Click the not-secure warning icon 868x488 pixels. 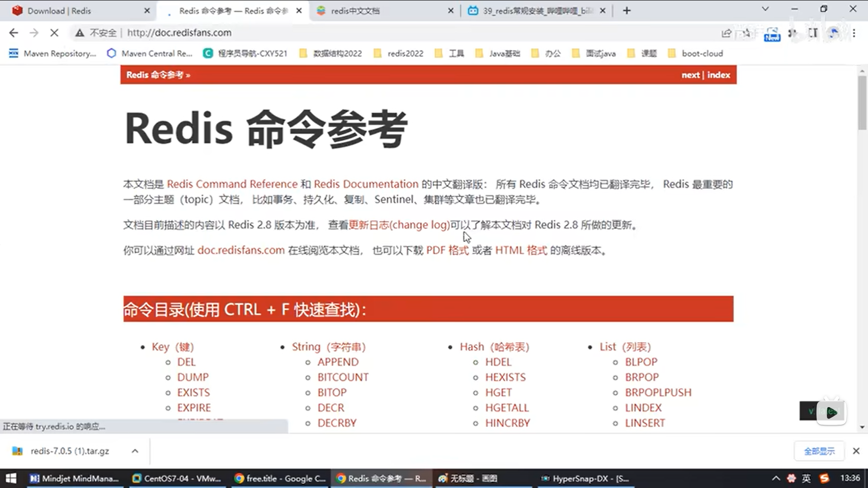(x=80, y=33)
